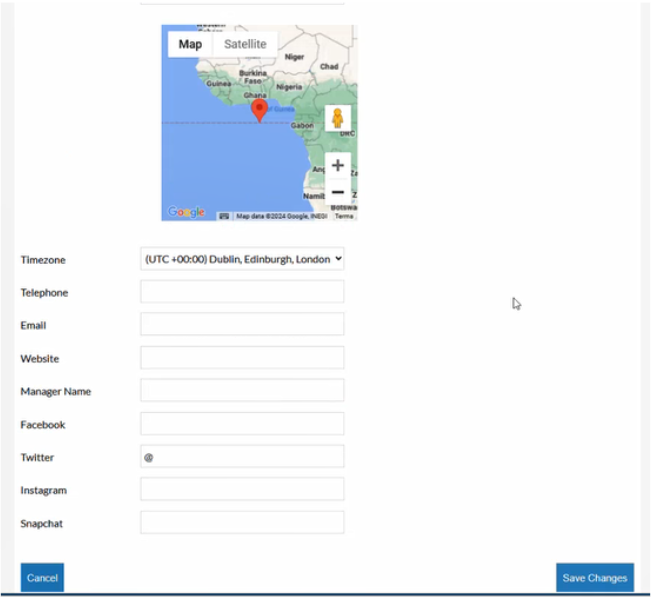Open the Timezone dropdown
The height and width of the screenshot is (597, 652).
click(x=242, y=259)
